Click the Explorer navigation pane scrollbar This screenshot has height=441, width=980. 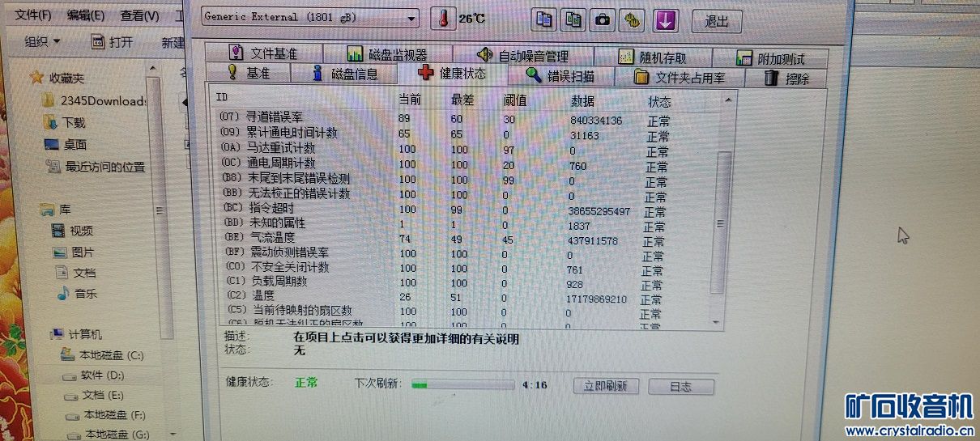click(x=158, y=207)
